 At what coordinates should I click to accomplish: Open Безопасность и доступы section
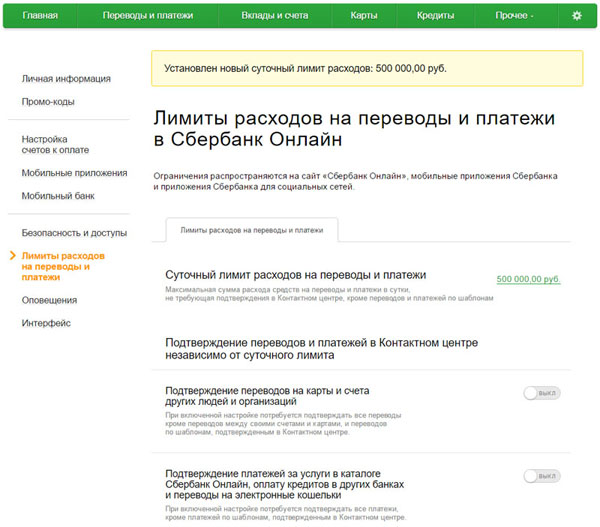click(74, 233)
